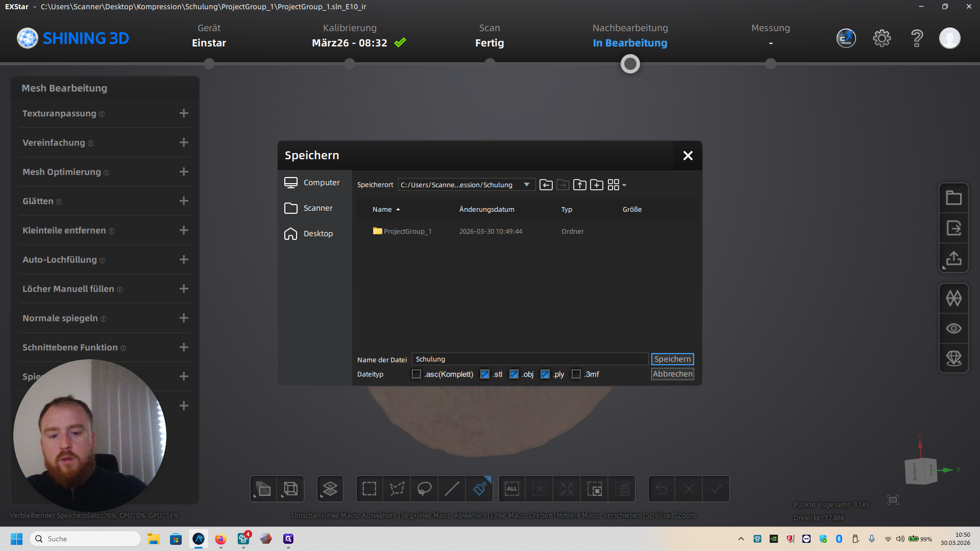Screen dimensions: 980x551
Task: Click the Speichern button
Action: coord(672,359)
